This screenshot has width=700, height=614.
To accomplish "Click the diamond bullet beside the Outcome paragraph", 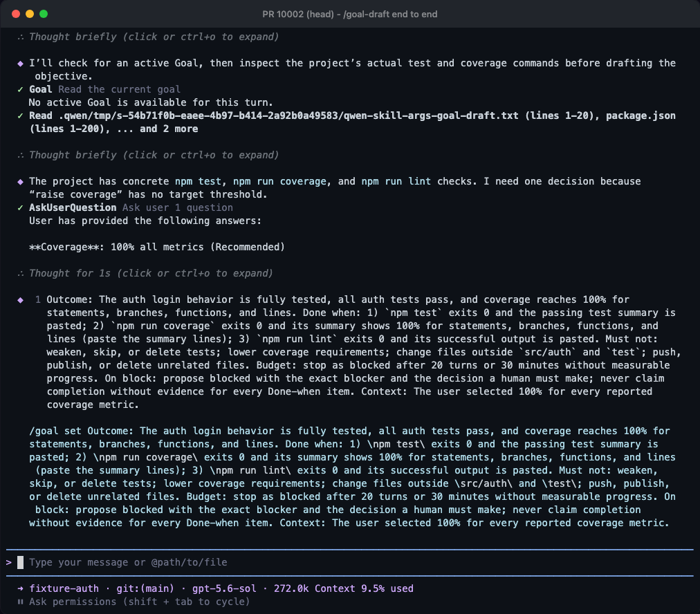I will click(x=20, y=300).
